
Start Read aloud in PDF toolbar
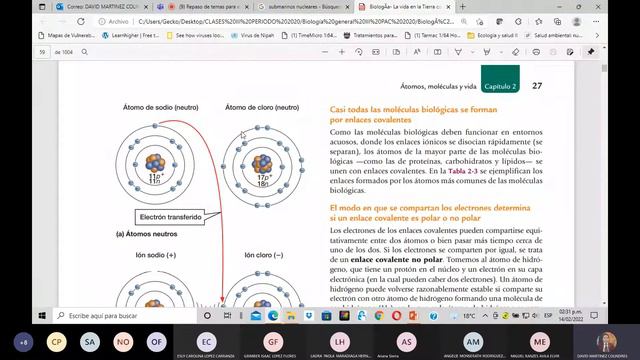[417, 52]
